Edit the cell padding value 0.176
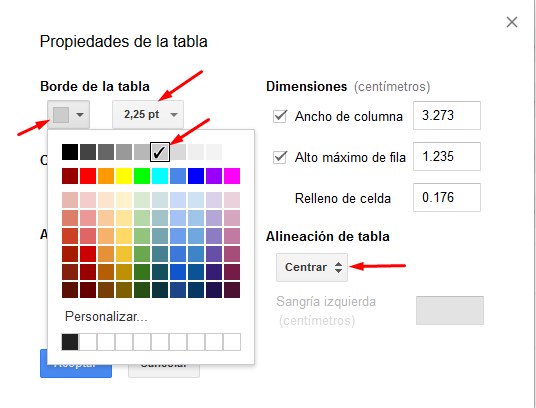Image resolution: width=536 pixels, height=408 pixels. pyautogui.click(x=447, y=198)
